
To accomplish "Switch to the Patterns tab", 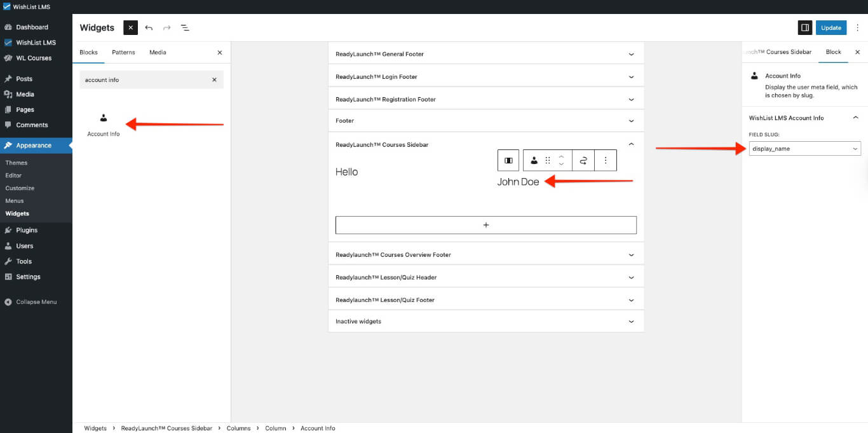I will [x=123, y=52].
